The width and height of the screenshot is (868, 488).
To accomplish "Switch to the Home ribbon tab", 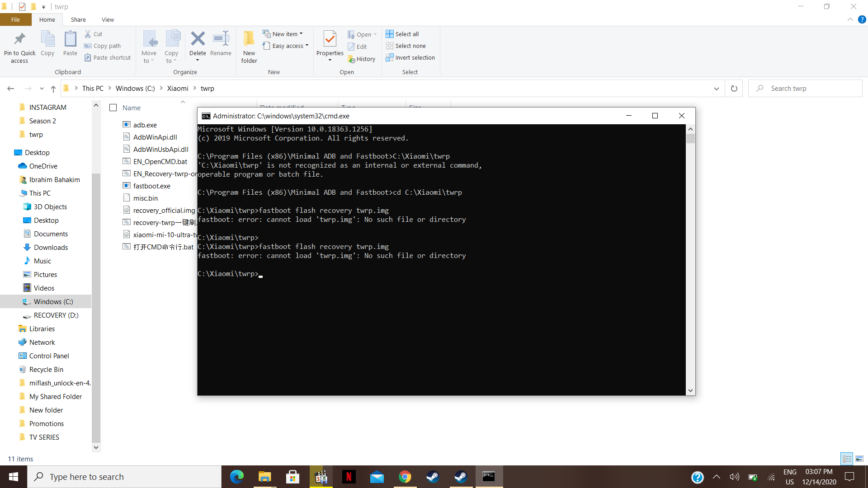I will coord(47,19).
